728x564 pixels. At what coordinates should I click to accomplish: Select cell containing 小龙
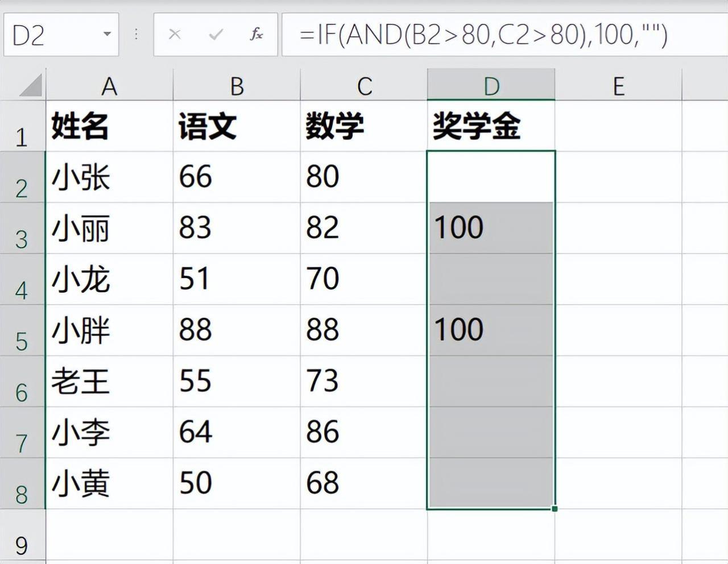109,279
